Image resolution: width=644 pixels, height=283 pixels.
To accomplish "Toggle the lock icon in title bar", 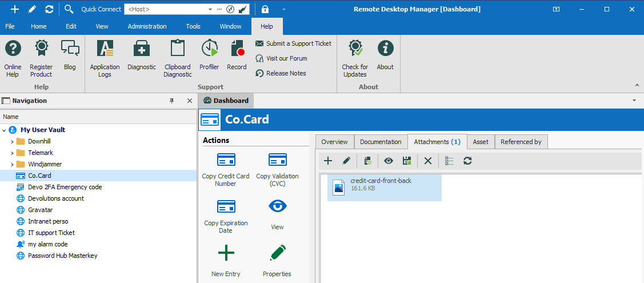I will (265, 9).
